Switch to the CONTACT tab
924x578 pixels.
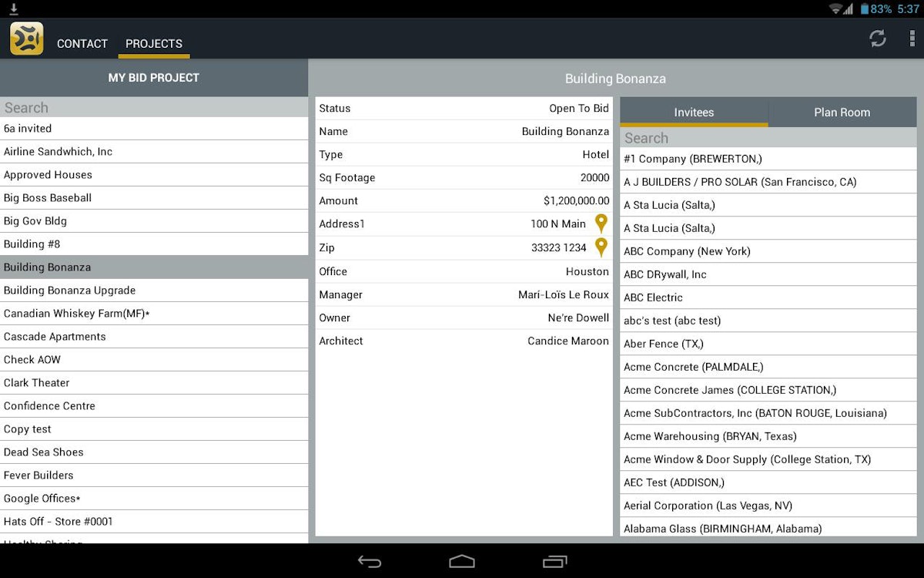pos(82,44)
